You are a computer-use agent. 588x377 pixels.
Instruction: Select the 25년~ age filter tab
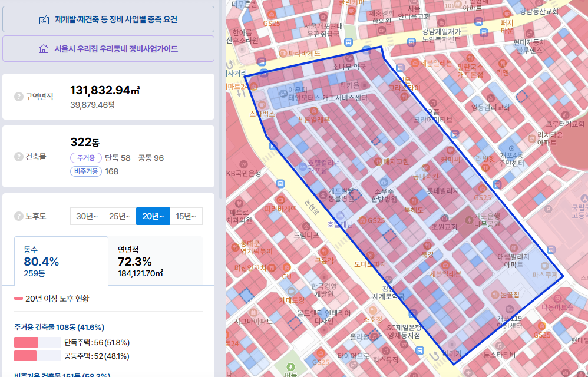[120, 216]
